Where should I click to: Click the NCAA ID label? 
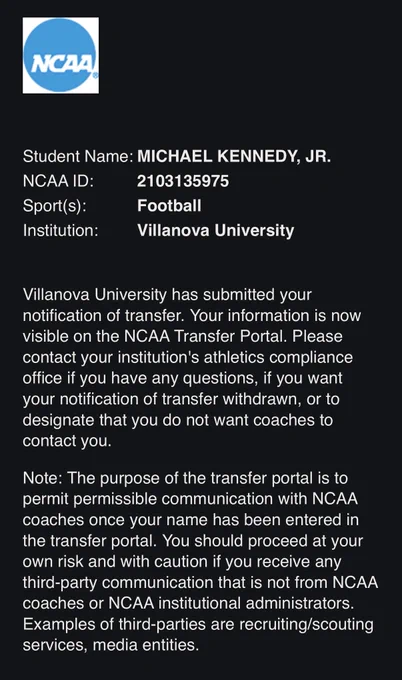pos(58,181)
